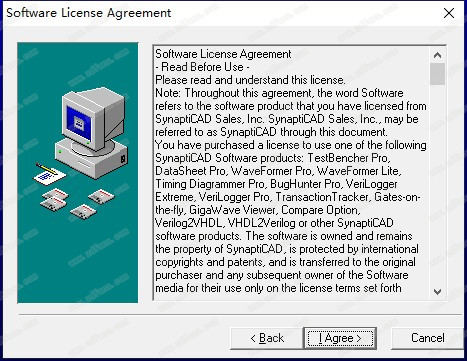Click the line starting "copyrights and patents"
The height and width of the screenshot is (361, 467).
coord(285,262)
